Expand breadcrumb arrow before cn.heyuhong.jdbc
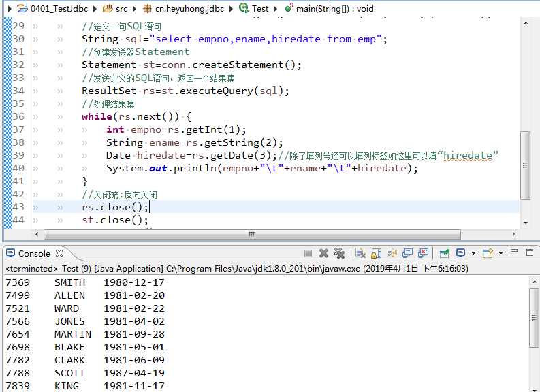This screenshot has height=392, width=540. tap(135, 9)
